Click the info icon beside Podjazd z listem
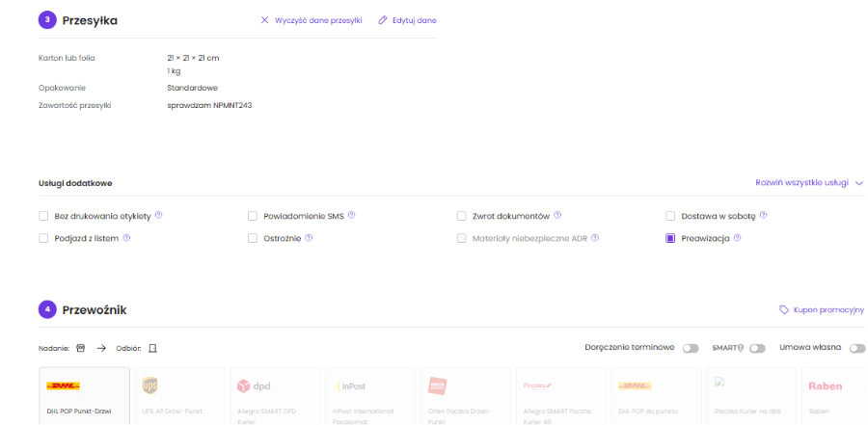 point(126,238)
